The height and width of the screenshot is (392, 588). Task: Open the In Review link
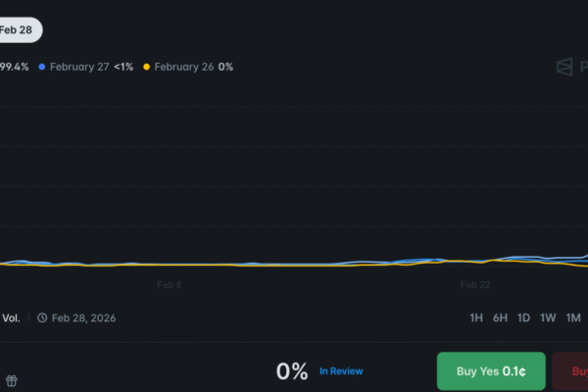click(x=341, y=371)
